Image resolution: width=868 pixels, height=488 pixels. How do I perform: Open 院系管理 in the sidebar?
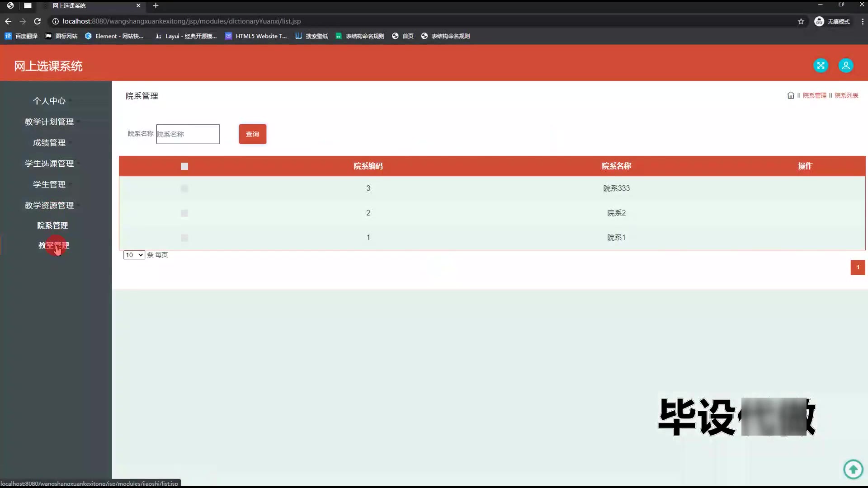pos(52,225)
